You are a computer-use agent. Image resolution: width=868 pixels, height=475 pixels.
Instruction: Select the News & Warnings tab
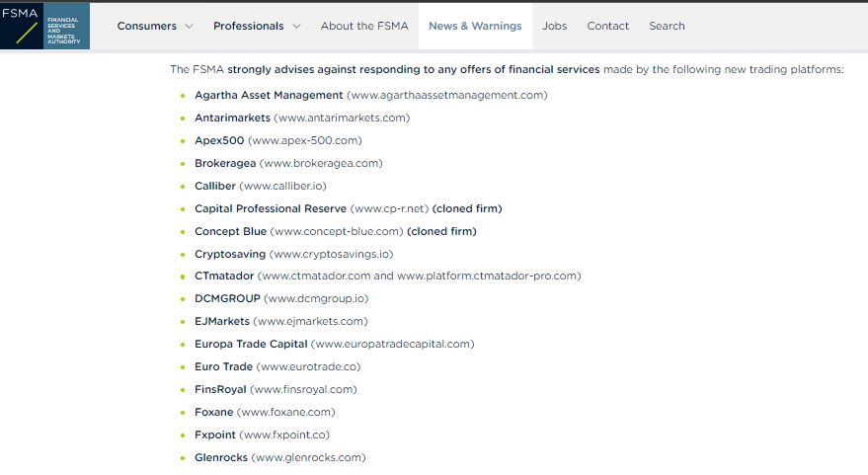(475, 26)
